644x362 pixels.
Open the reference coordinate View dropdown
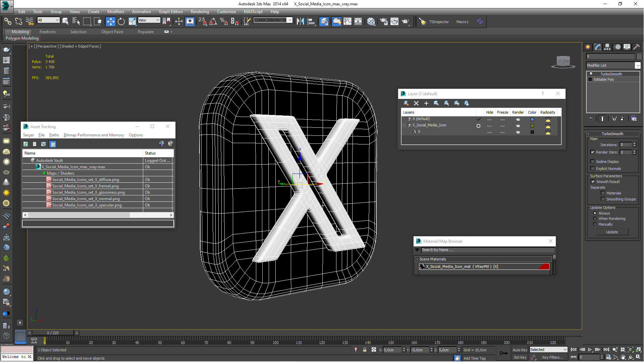pyautogui.click(x=149, y=20)
